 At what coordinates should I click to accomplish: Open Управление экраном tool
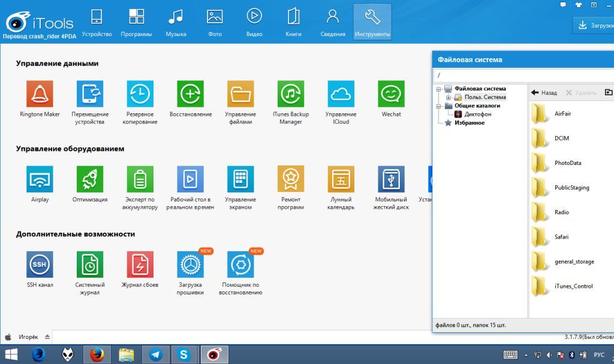click(x=240, y=179)
